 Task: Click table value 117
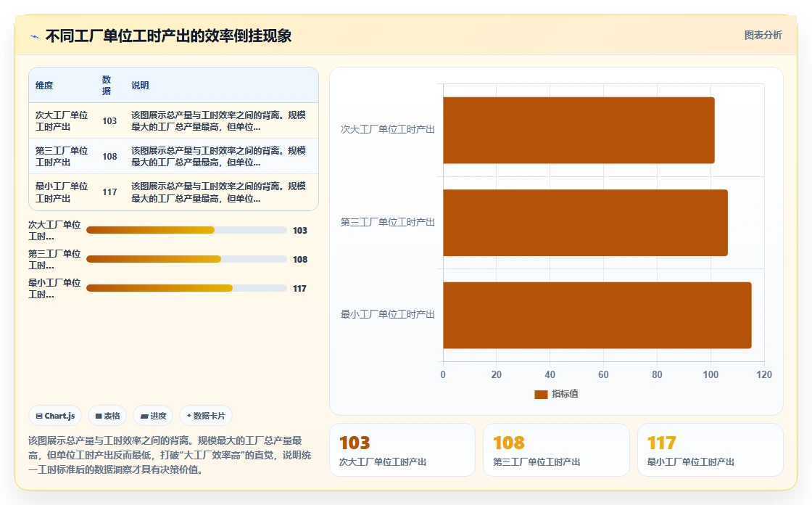click(x=109, y=192)
